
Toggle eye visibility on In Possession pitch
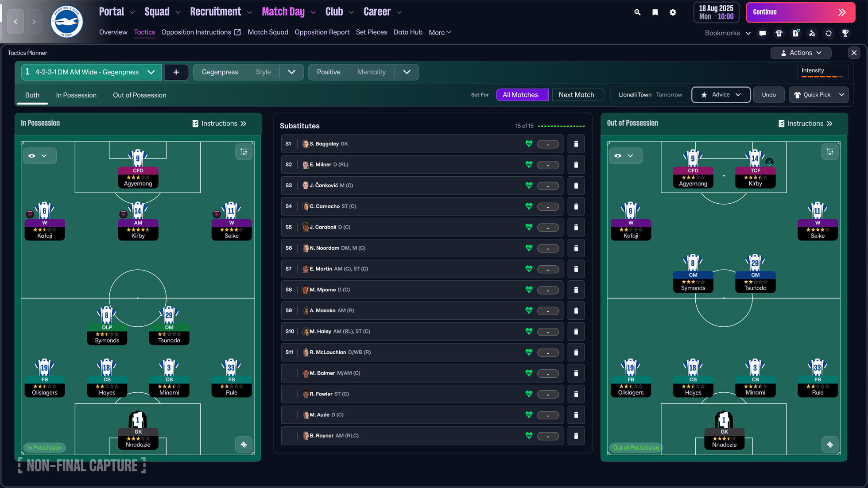tap(32, 156)
